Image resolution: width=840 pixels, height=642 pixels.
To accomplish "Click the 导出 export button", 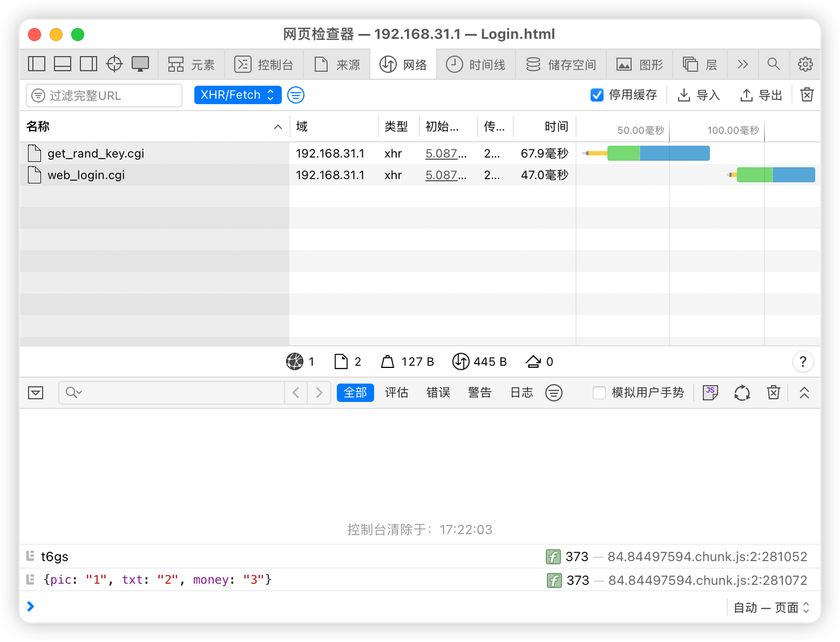I will [761, 95].
